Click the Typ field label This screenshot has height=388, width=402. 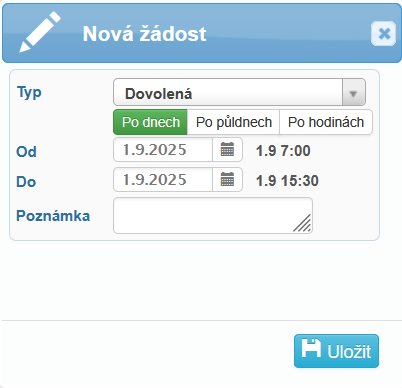pos(29,92)
